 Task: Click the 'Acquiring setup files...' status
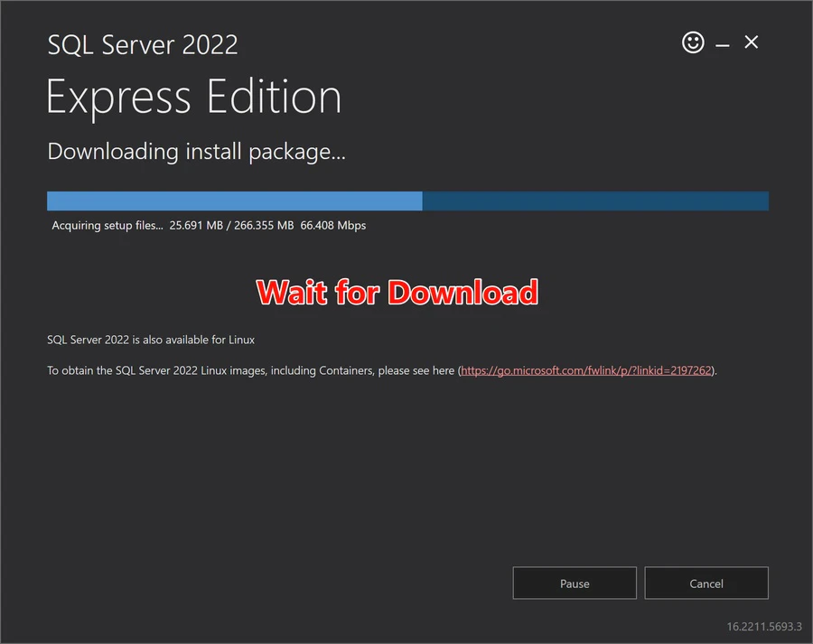coord(107,226)
